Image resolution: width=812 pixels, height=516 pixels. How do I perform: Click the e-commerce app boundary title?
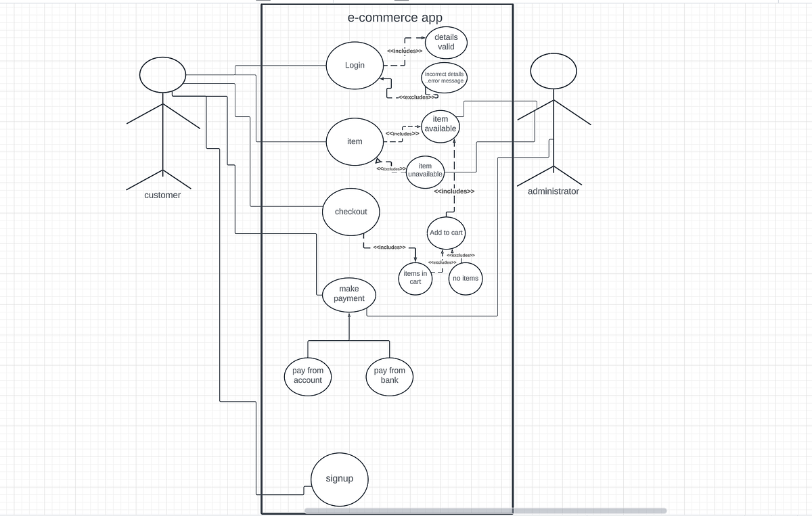click(394, 17)
